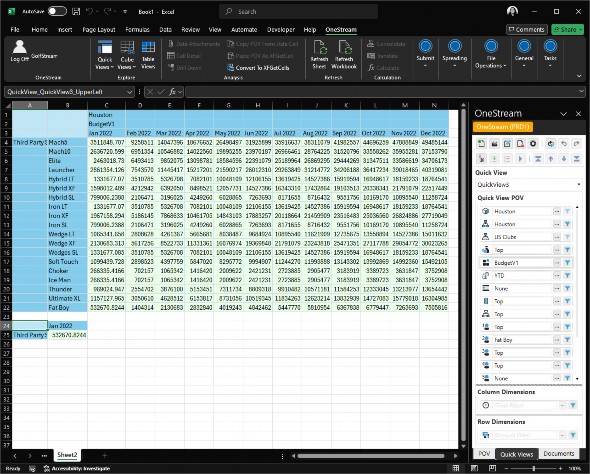The image size is (590, 474).
Task: Open the Quick Views ribbon button
Action: (105, 55)
